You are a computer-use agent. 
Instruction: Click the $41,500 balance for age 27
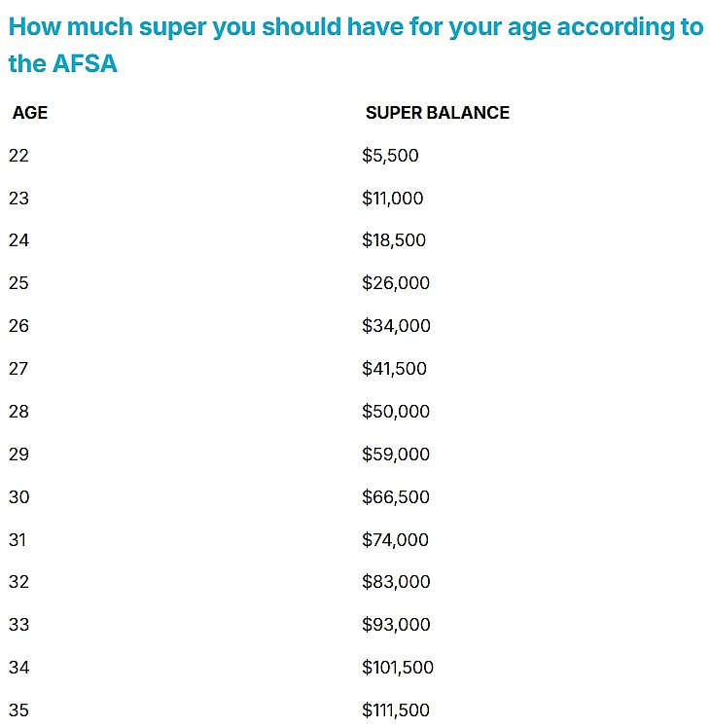pyautogui.click(x=394, y=369)
